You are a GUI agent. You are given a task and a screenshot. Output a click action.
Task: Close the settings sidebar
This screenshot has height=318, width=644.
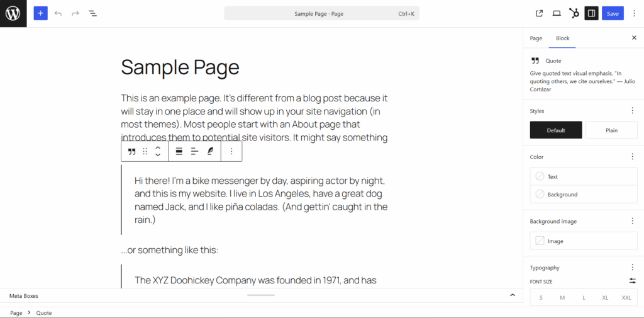click(634, 38)
